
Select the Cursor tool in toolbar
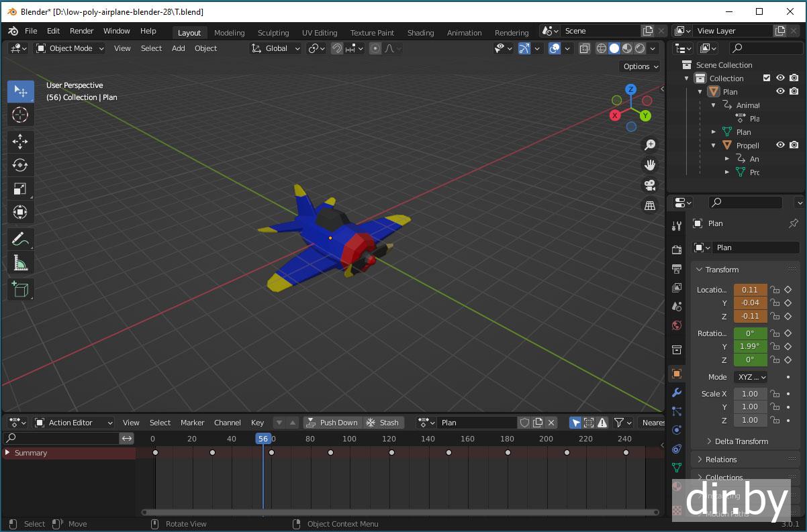20,115
